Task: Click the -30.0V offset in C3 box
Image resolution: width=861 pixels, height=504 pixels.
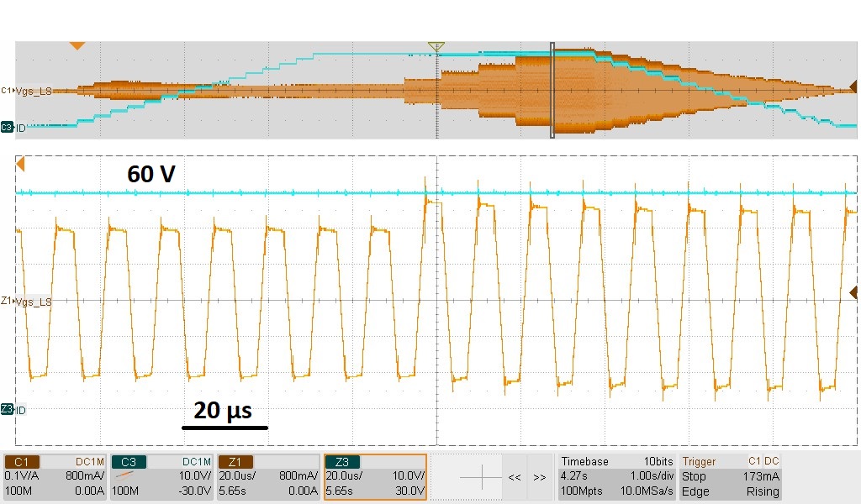Action: pos(195,491)
